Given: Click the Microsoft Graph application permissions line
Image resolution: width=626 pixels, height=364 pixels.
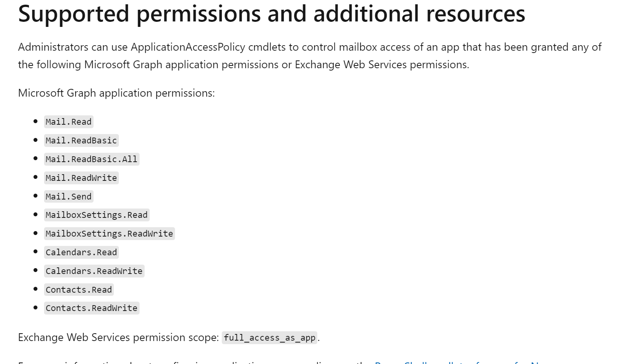Looking at the screenshot, I should [116, 93].
